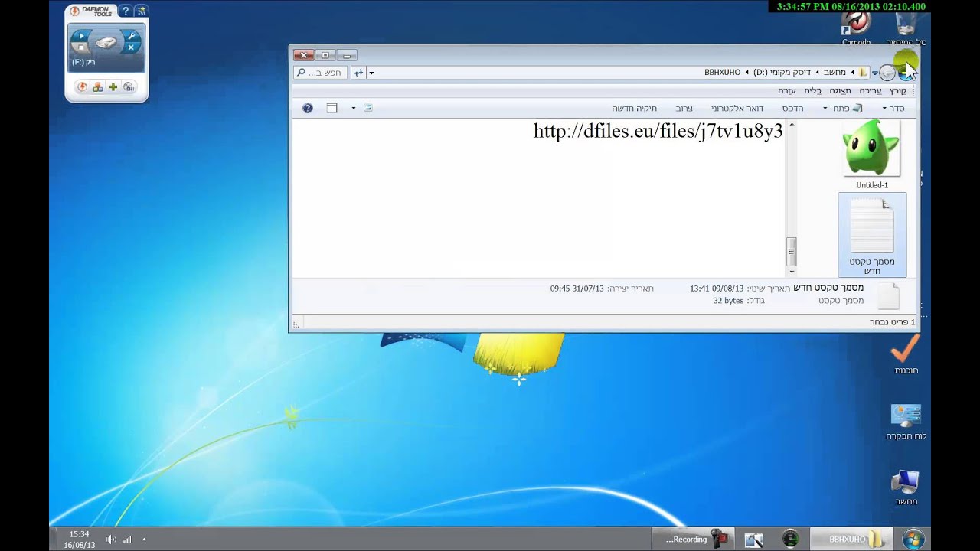Open Windows Start orb
The height and width of the screenshot is (551, 980).
coord(913,540)
